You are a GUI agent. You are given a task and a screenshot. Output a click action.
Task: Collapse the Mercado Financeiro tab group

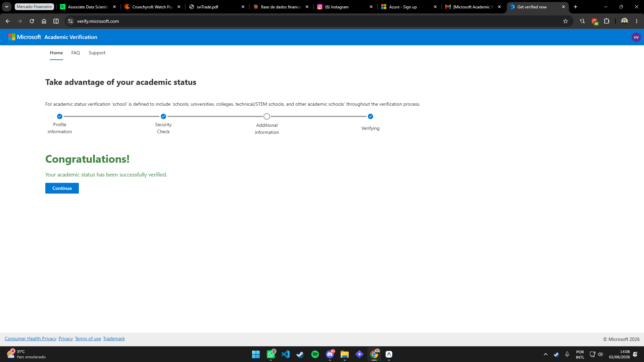(34, 7)
